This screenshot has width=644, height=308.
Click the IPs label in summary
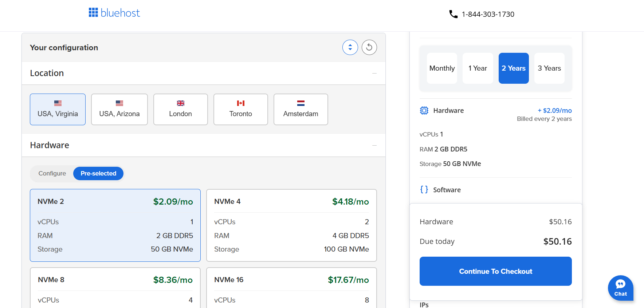424,305
